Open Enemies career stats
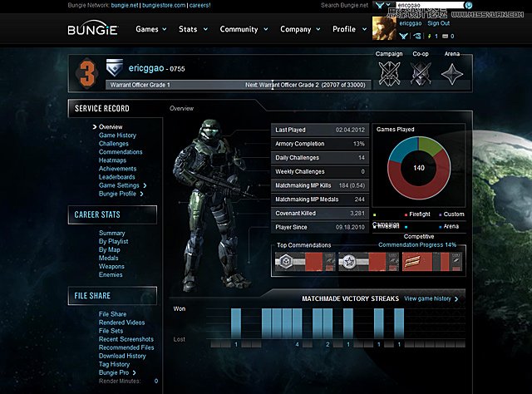Screen dimensions: 532x394 point(111,274)
